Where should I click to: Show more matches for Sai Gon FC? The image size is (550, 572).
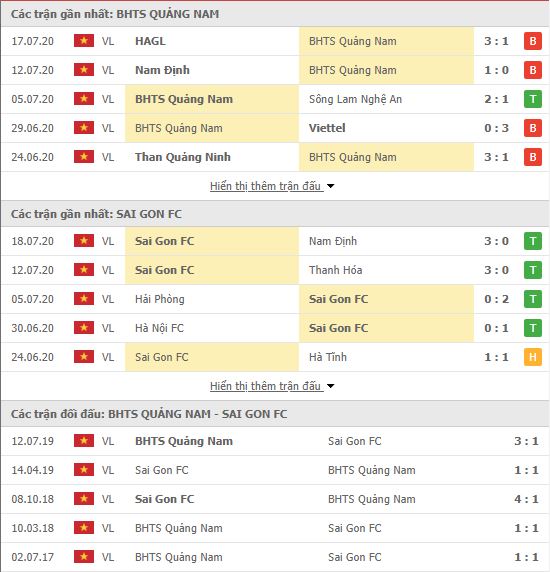266,386
